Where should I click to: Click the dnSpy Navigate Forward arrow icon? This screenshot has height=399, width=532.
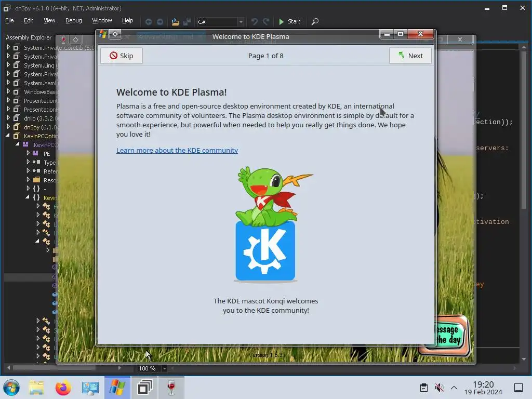coord(160,22)
